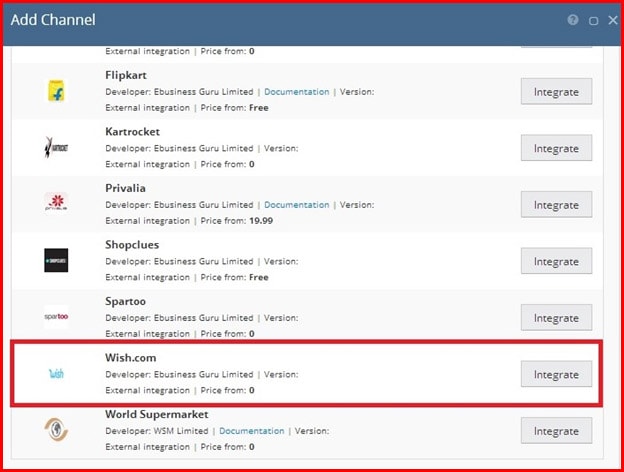Image resolution: width=624 pixels, height=472 pixels.
Task: Select the Flipkart channel title
Action: pyautogui.click(x=126, y=75)
